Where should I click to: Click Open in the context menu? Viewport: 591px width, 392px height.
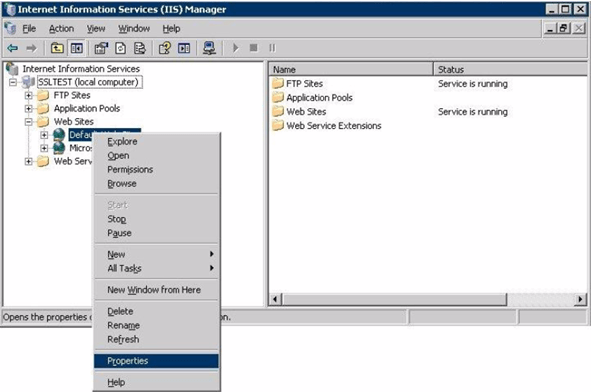point(156,156)
